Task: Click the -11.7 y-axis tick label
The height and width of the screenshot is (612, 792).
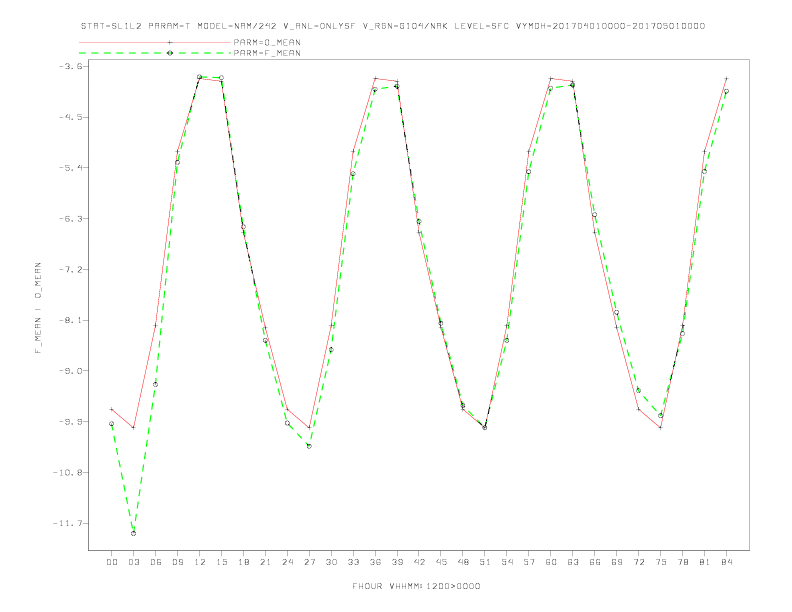Action: [x=70, y=523]
